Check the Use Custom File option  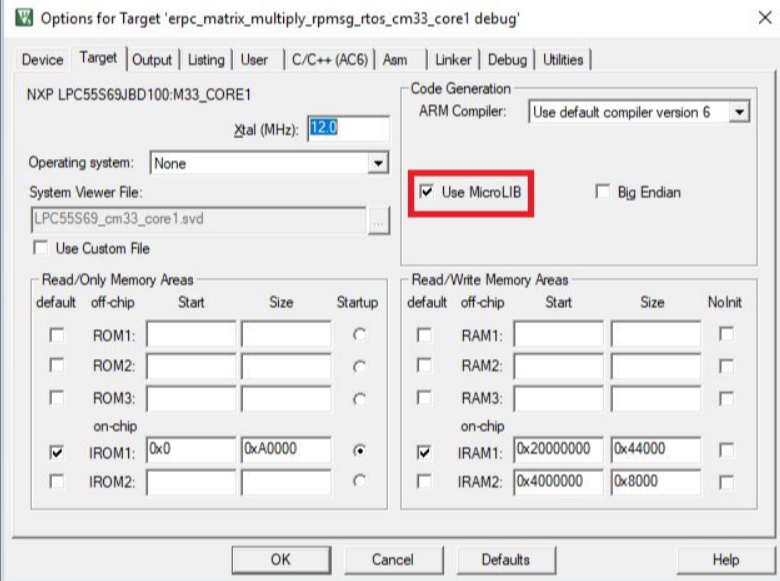(41, 248)
